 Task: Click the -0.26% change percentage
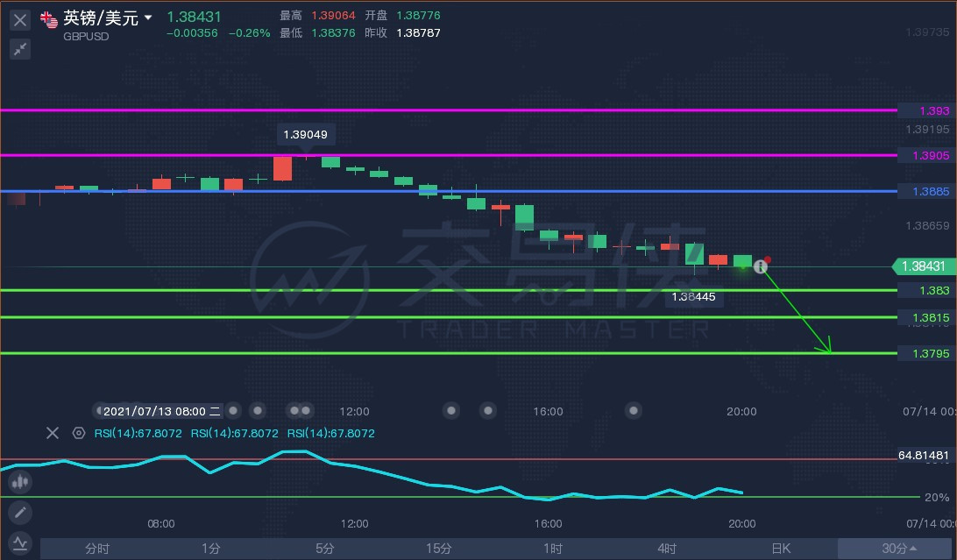[x=249, y=33]
